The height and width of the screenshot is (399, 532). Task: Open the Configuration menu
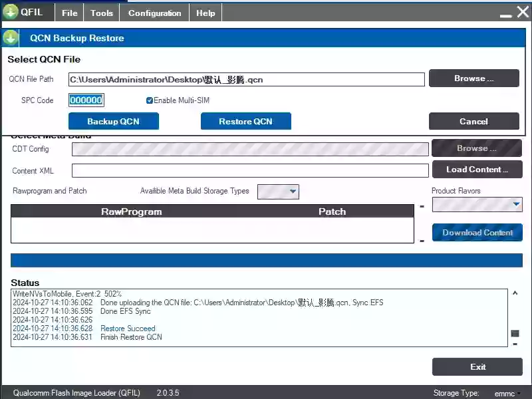click(x=154, y=13)
